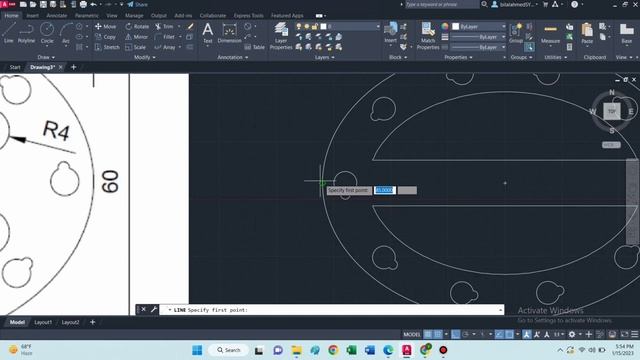Open the Insert ribbon tab
640x360 pixels.
point(32,16)
